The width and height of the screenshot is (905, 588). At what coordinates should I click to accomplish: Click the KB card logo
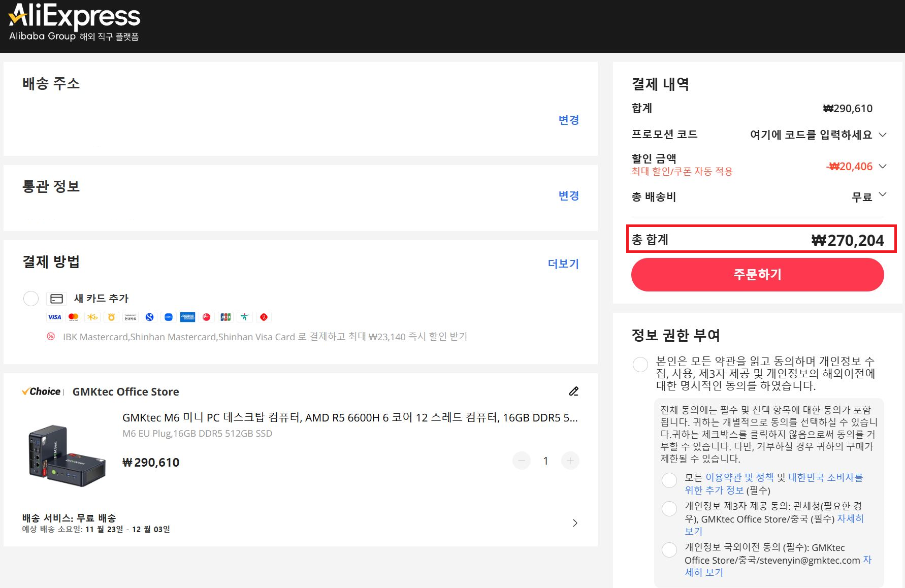(92, 317)
